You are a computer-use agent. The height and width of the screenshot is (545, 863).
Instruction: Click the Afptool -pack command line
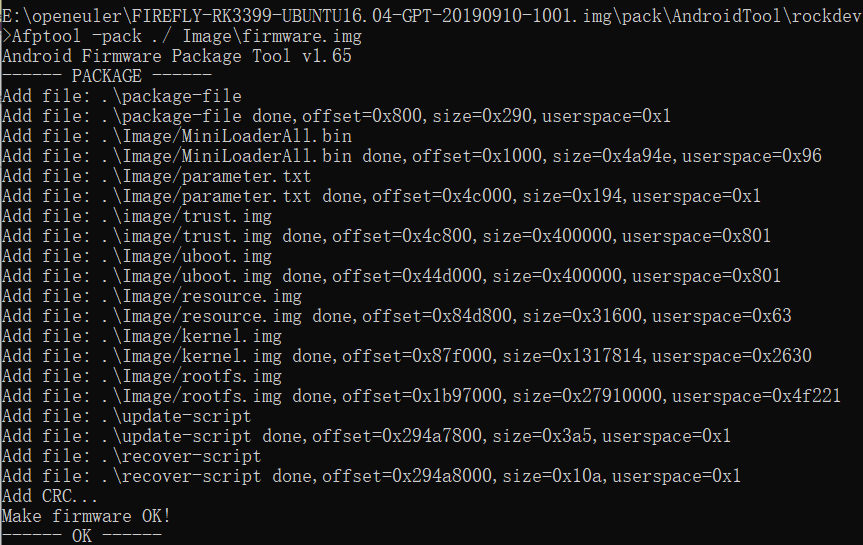(182, 36)
